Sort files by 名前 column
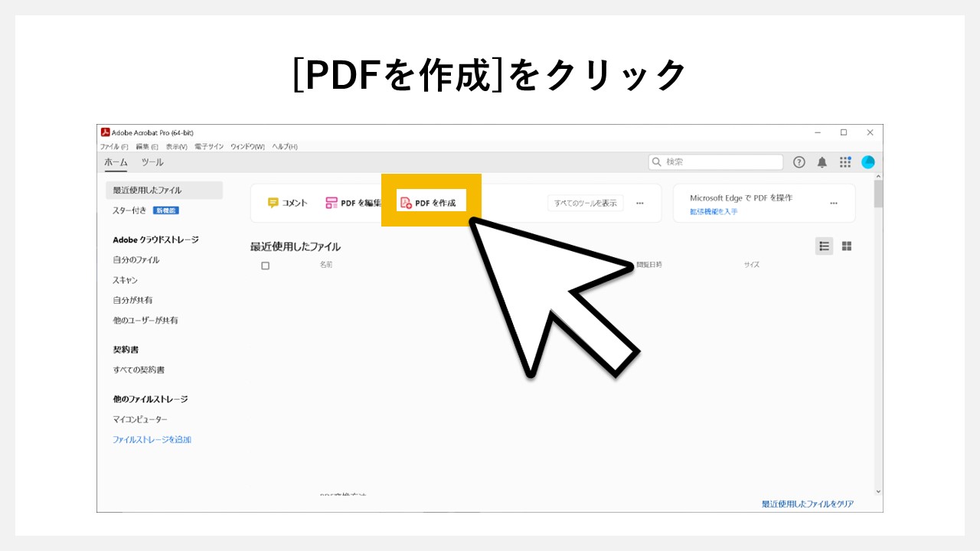 [325, 264]
